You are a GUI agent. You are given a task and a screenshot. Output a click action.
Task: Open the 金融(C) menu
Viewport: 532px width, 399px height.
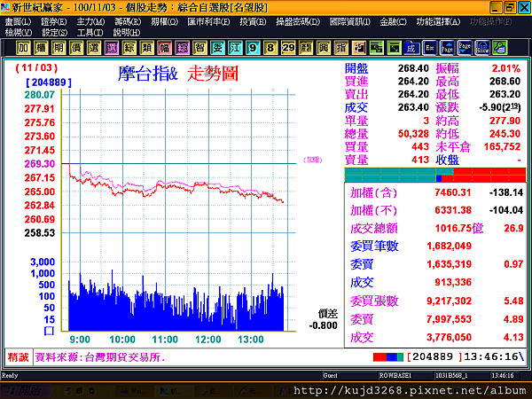tap(393, 22)
